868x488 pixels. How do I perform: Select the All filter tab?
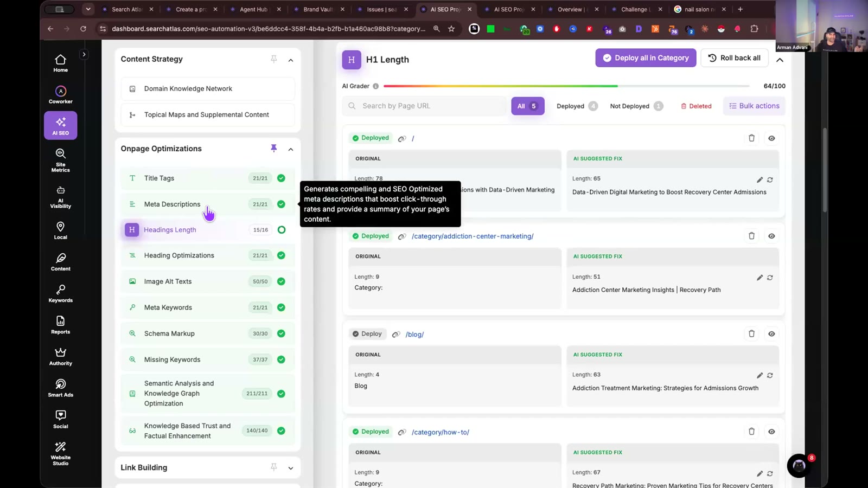click(x=527, y=106)
